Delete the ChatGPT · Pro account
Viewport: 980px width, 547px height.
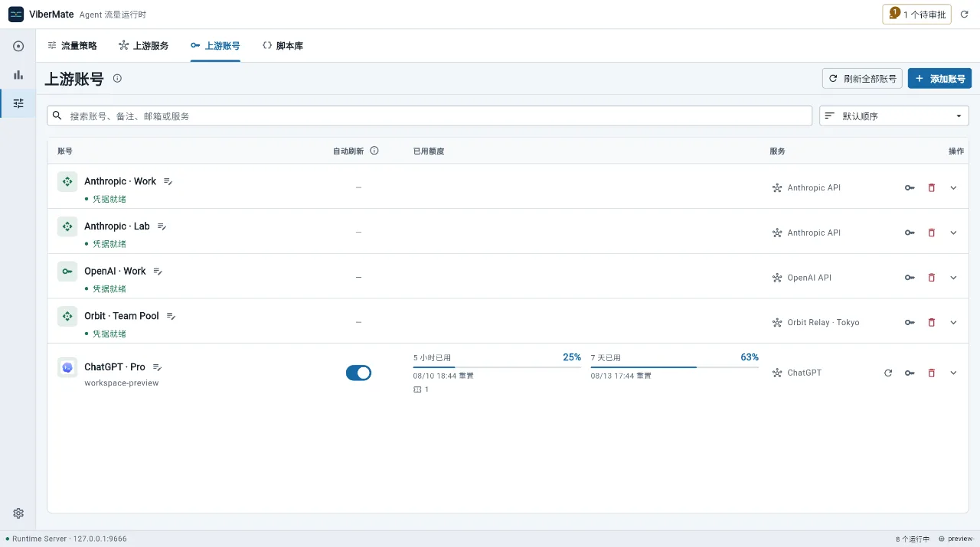[931, 373]
